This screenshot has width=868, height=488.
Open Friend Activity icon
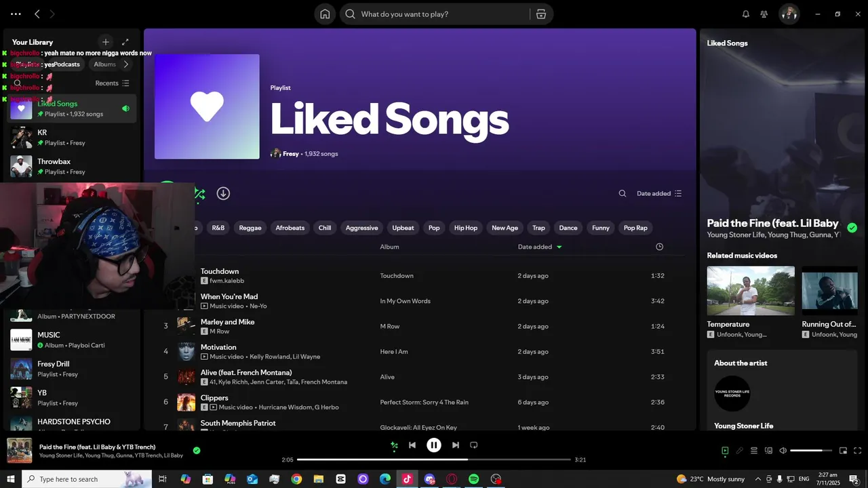point(764,14)
